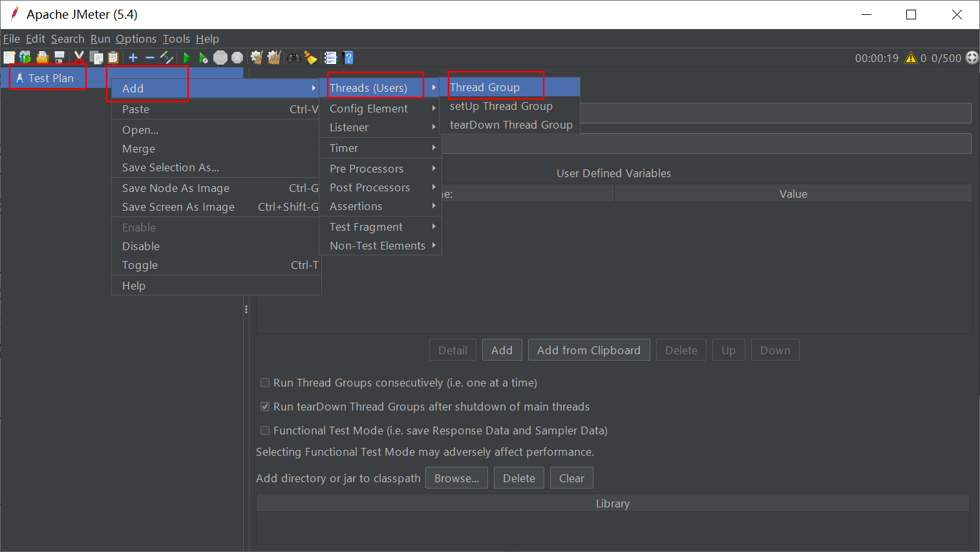This screenshot has height=552, width=980.
Task: Click the Shutdown threads icon
Action: [x=237, y=58]
